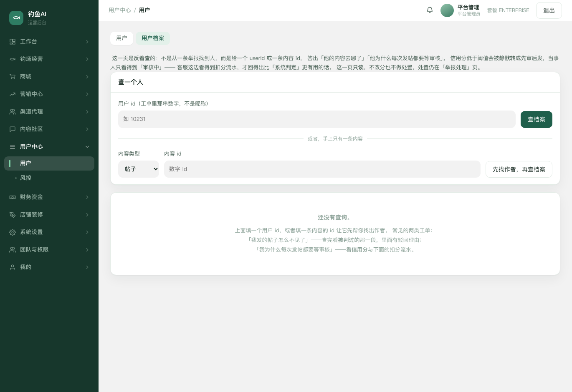Focus the 用户 id input field
The height and width of the screenshot is (392, 572).
[317, 119]
